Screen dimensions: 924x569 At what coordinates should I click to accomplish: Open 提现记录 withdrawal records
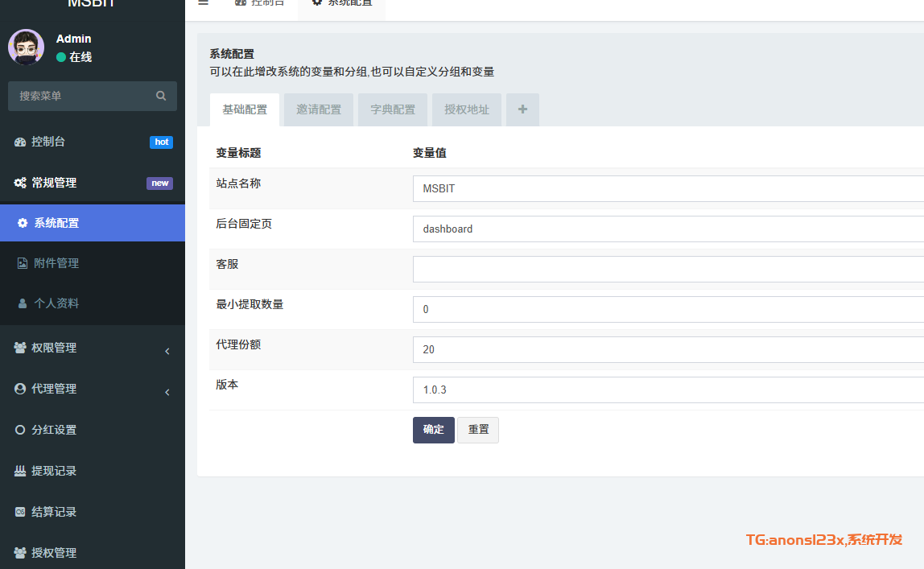54,471
